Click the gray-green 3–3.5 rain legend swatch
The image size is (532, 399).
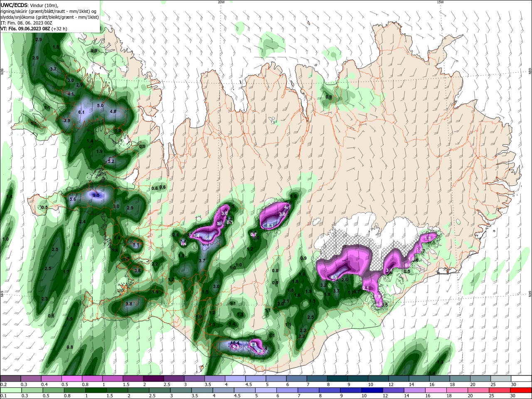click(181, 390)
